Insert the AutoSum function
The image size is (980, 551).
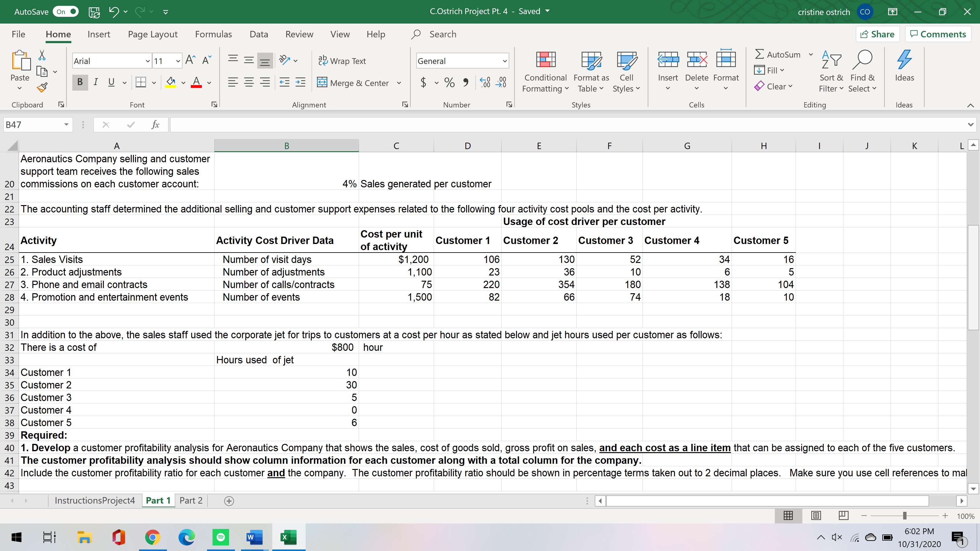[778, 54]
